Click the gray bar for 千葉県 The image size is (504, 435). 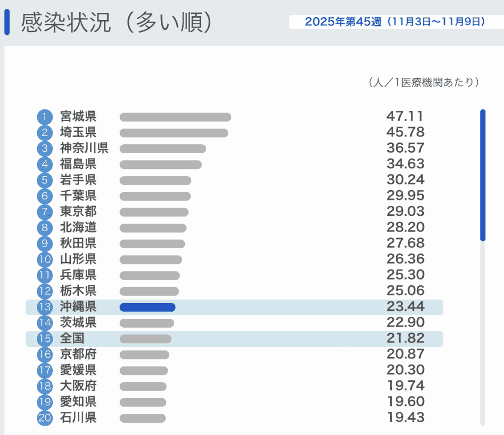pyautogui.click(x=155, y=196)
